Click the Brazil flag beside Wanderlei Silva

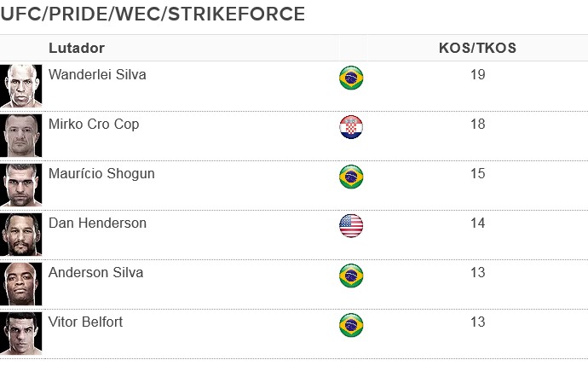pyautogui.click(x=350, y=78)
